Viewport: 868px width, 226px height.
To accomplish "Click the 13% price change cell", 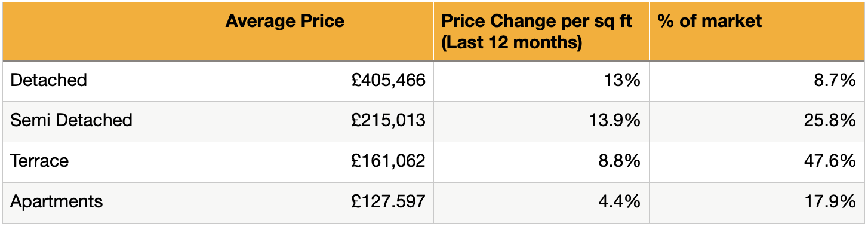I will [x=541, y=81].
